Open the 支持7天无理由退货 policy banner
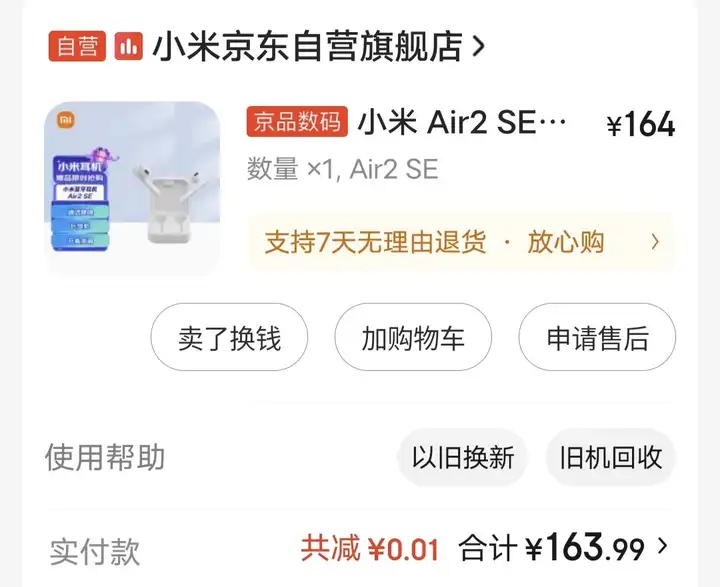Image resolution: width=720 pixels, height=587 pixels. pos(461,242)
